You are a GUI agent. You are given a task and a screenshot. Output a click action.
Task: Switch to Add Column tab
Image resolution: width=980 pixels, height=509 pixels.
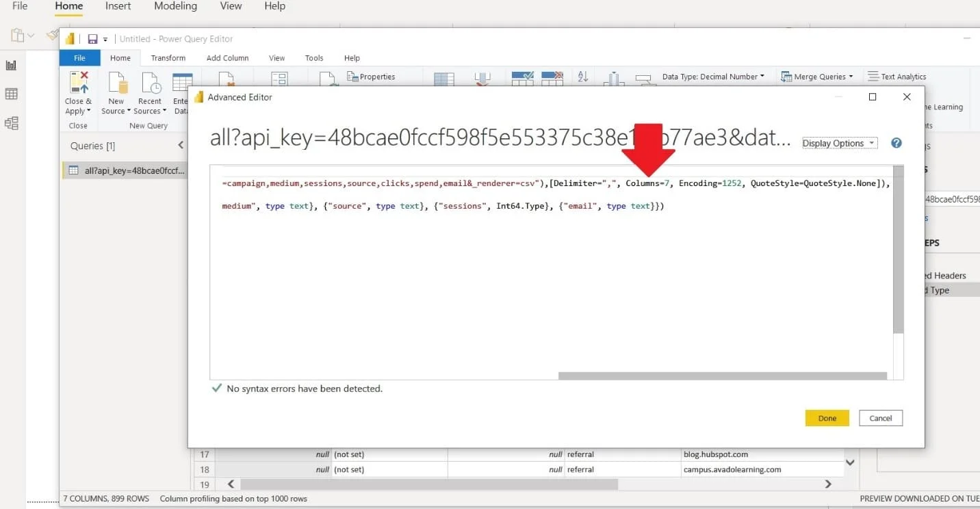pyautogui.click(x=228, y=58)
